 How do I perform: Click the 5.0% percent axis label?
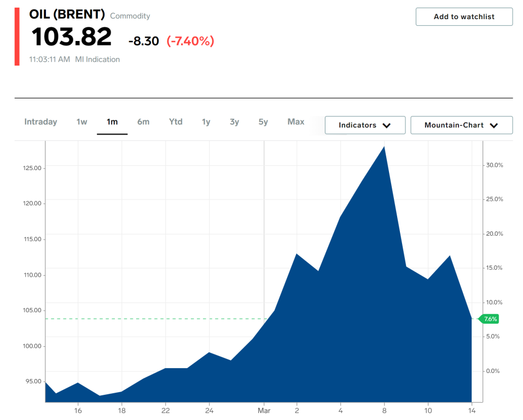[493, 336]
